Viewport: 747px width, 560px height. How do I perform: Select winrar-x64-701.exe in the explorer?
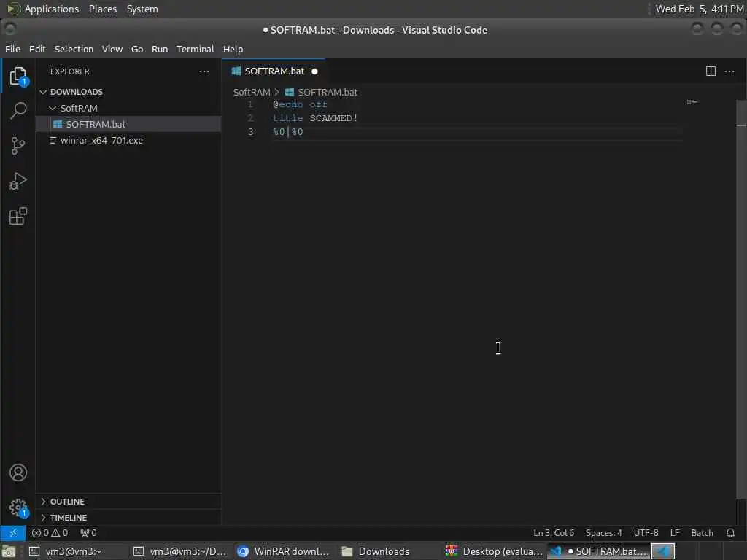tap(128, 141)
